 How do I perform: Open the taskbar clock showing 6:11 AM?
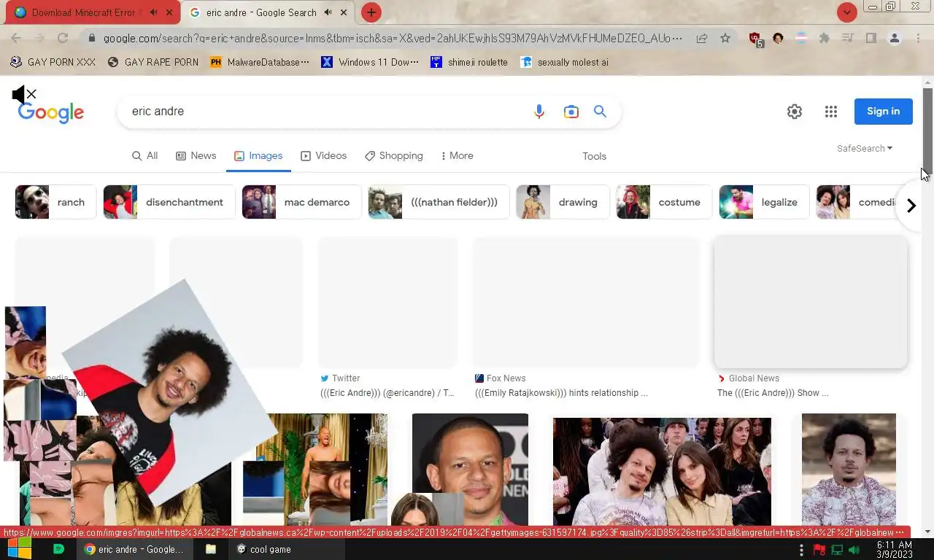(x=894, y=550)
